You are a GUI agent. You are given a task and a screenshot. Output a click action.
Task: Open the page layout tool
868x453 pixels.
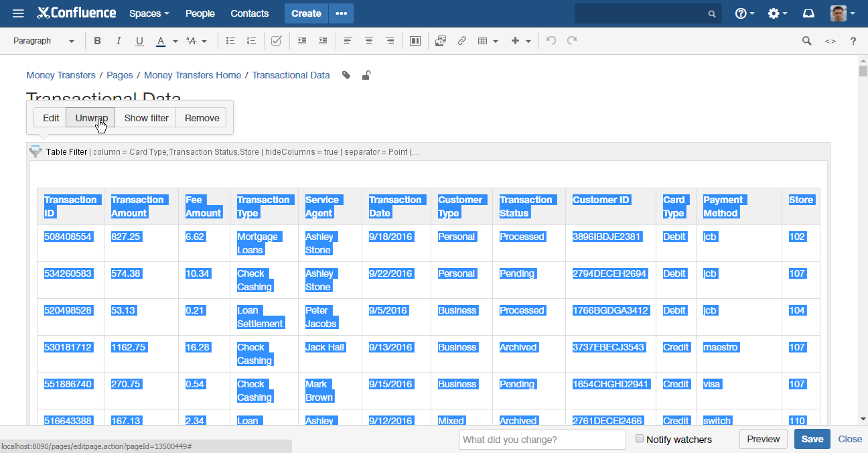pyautogui.click(x=415, y=41)
